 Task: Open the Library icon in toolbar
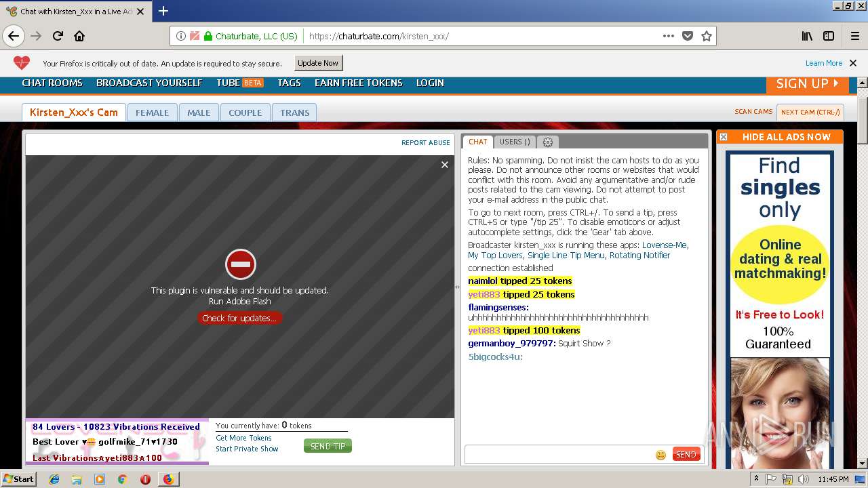tap(807, 36)
